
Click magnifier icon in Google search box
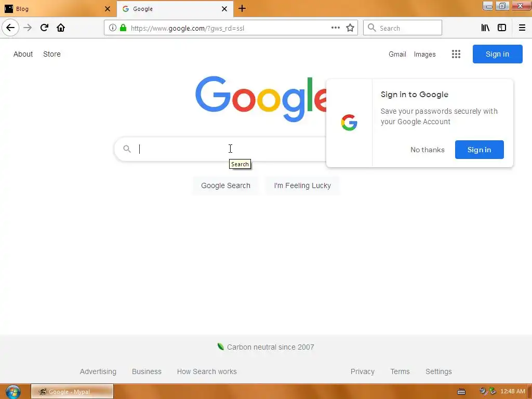point(127,149)
